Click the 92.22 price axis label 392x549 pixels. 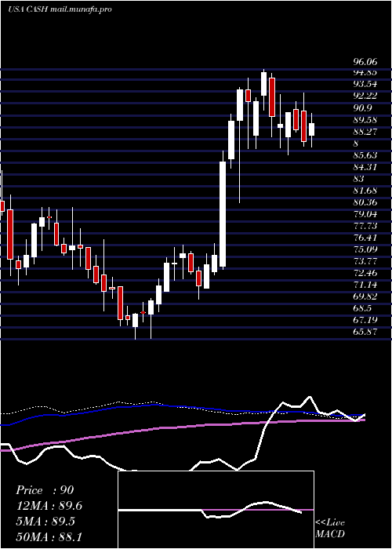tap(365, 96)
